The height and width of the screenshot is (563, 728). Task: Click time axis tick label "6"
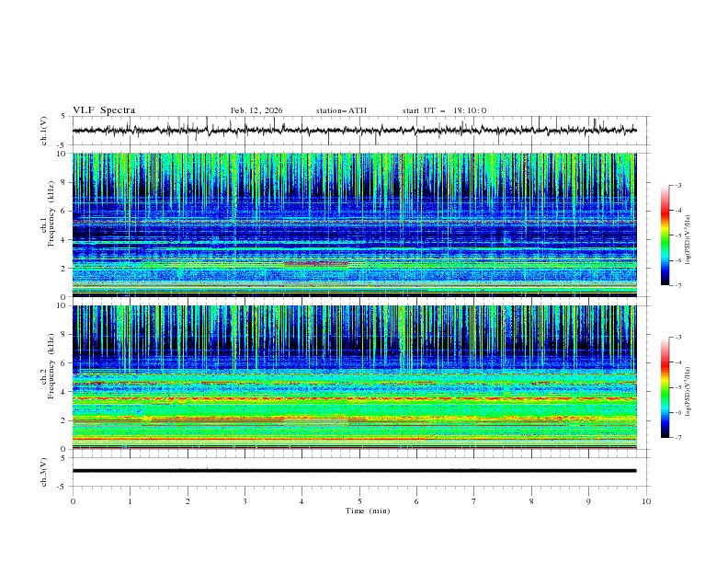(416, 501)
